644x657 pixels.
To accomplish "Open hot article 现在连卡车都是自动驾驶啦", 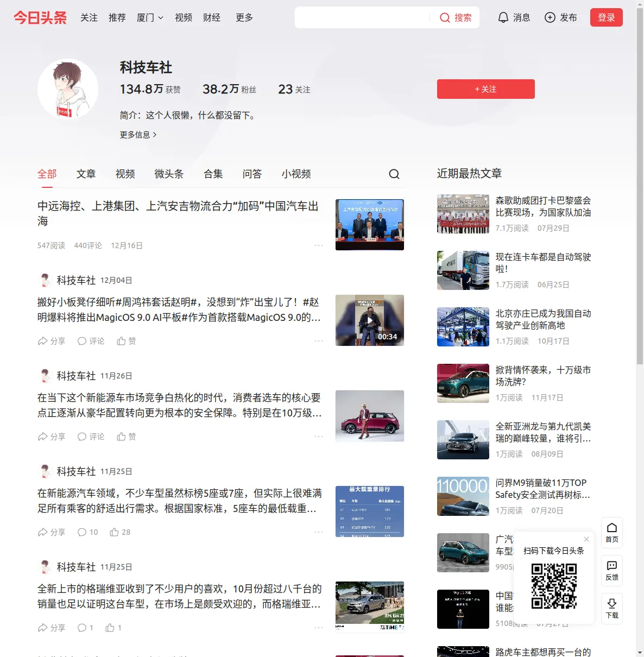I will [543, 263].
